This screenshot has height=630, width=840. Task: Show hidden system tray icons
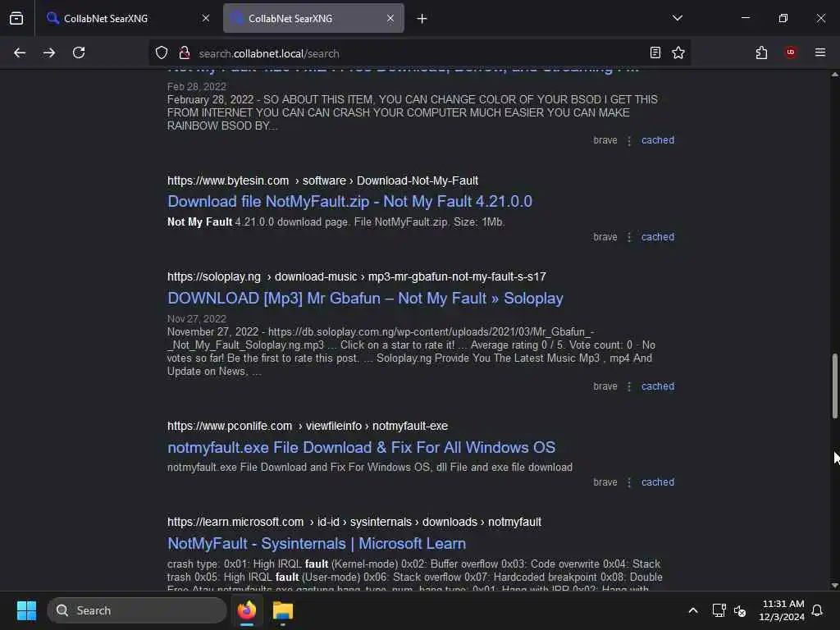click(x=692, y=610)
